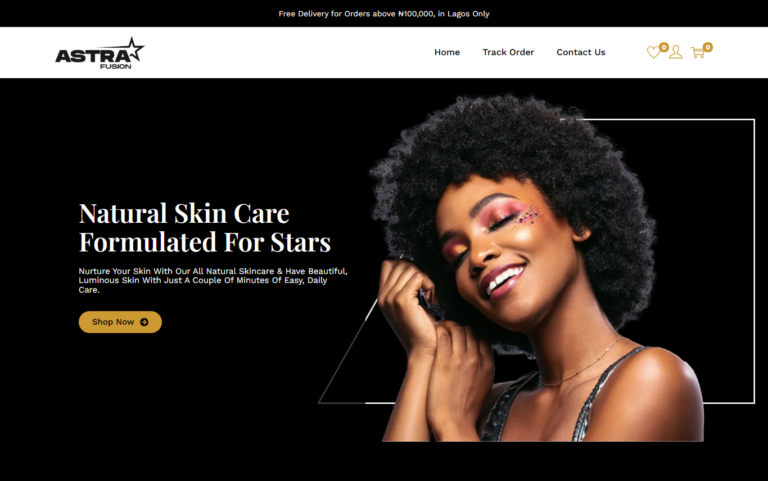Click the white frame outline behind the model
The image size is (768, 481).
(x=754, y=261)
